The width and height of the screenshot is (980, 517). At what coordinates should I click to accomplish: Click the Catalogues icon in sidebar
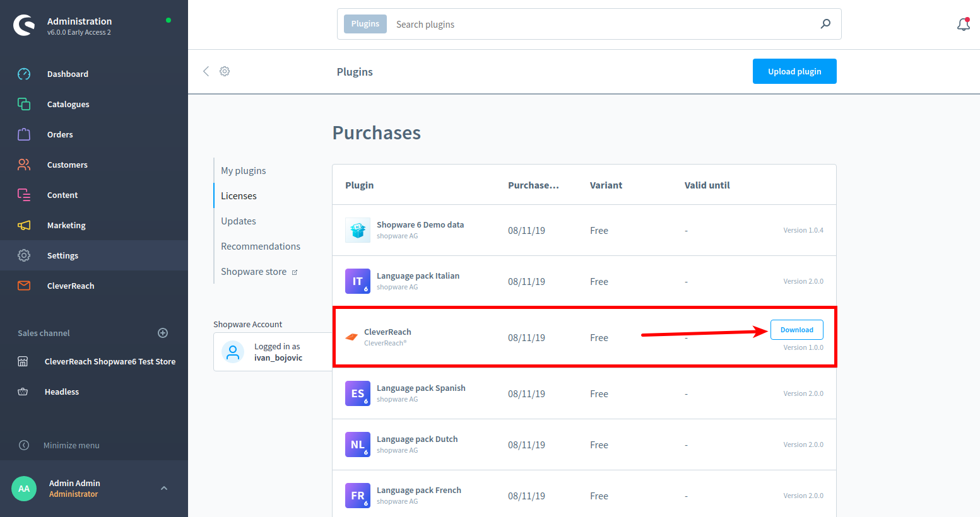(x=24, y=104)
